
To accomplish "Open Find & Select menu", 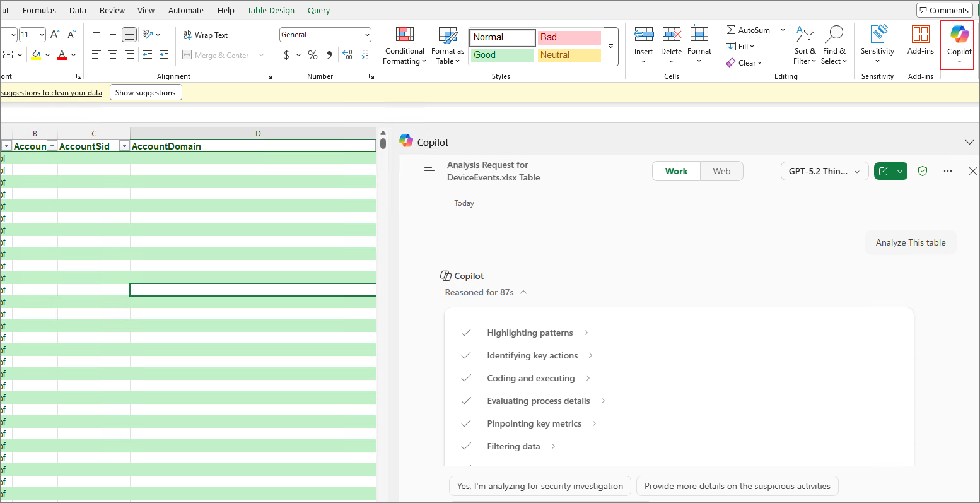I will [834, 45].
